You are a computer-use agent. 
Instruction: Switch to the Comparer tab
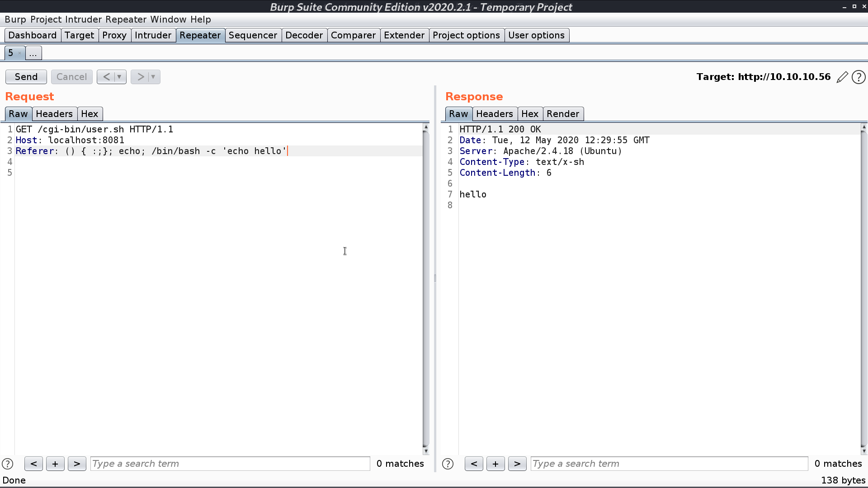click(x=353, y=35)
